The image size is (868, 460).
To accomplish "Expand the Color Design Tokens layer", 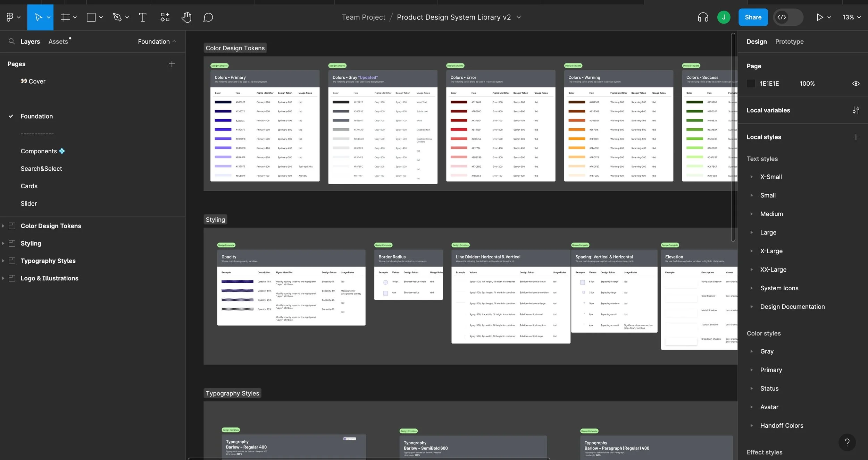I will click(x=3, y=226).
